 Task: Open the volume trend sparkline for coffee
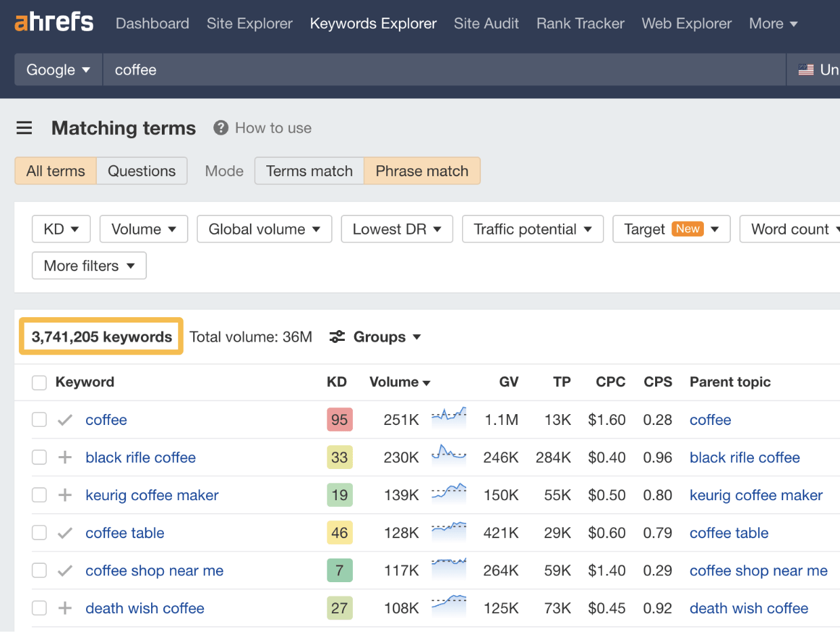[x=448, y=419]
